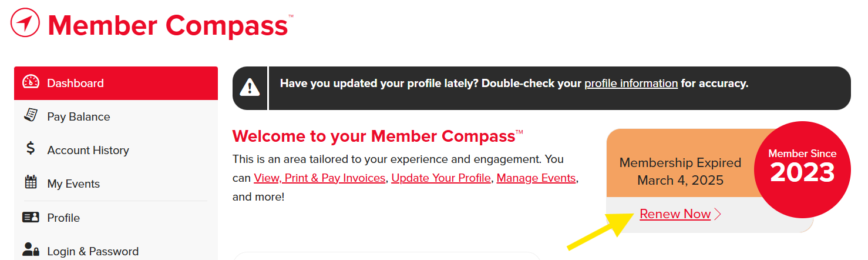
Task: Open the Profile sidebar entry
Action: coord(116,218)
